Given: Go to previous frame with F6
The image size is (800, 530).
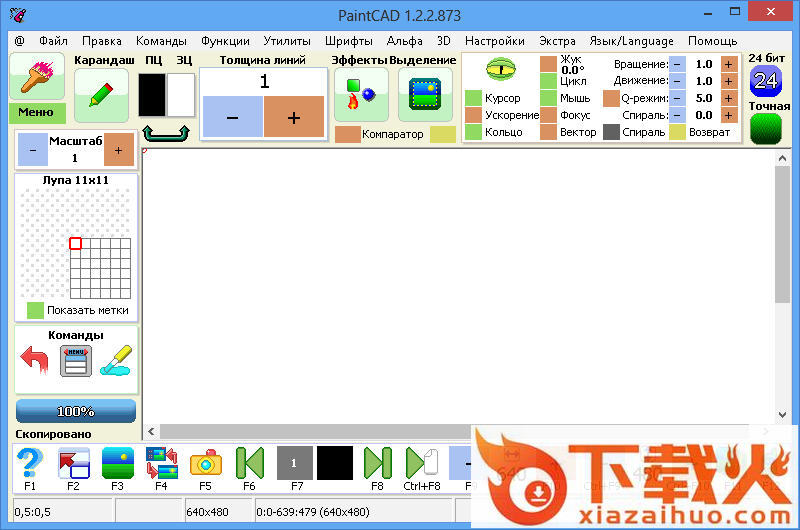Looking at the screenshot, I should [x=249, y=463].
